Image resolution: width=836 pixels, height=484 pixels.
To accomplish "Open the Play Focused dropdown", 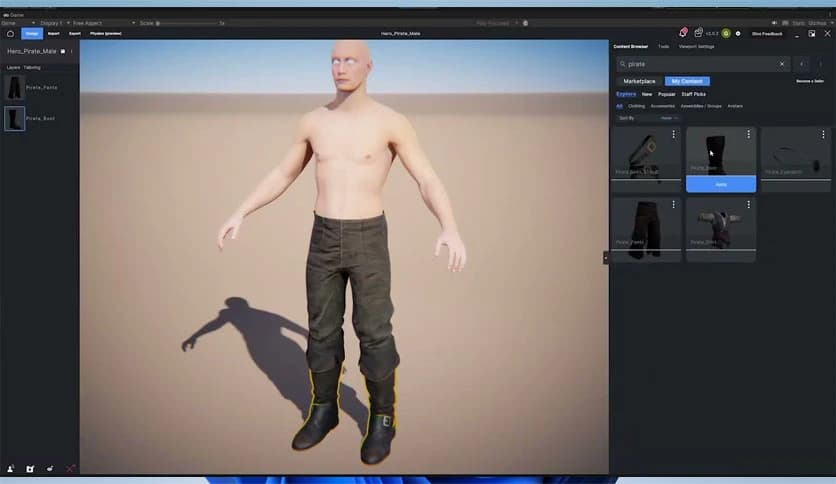I will pos(497,23).
